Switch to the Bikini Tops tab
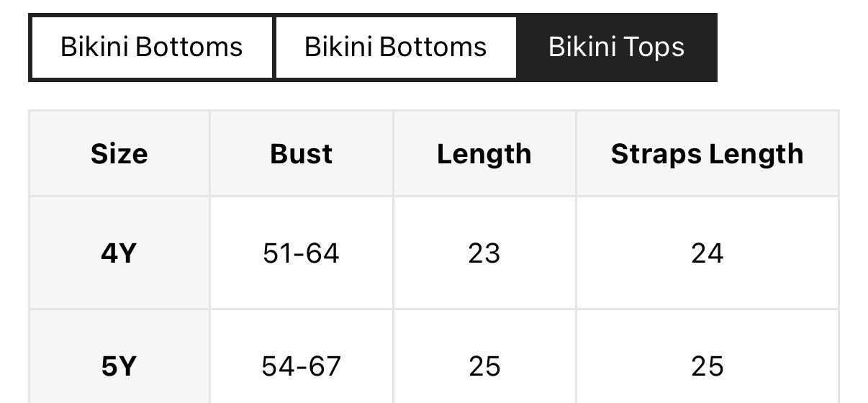 pos(616,47)
